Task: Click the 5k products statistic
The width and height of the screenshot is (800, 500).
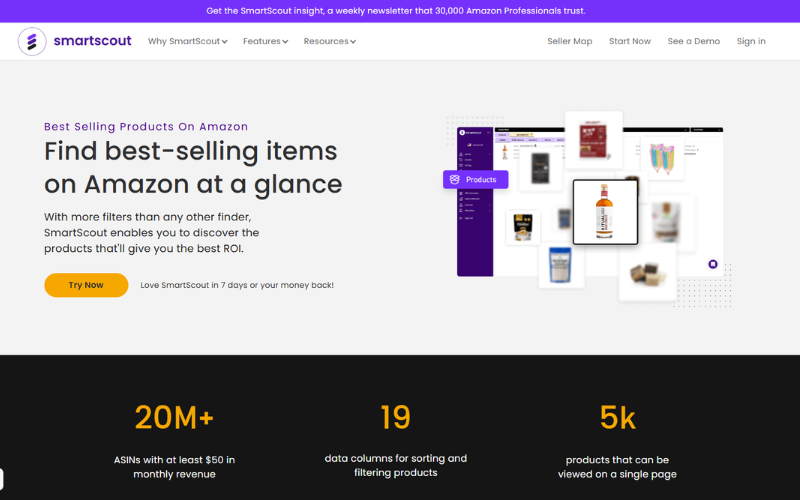Action: (x=617, y=417)
